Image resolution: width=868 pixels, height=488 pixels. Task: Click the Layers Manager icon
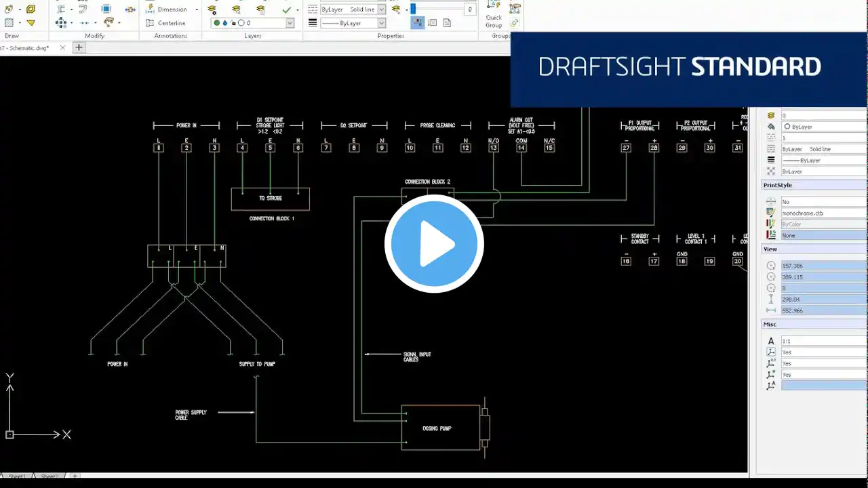[x=212, y=9]
